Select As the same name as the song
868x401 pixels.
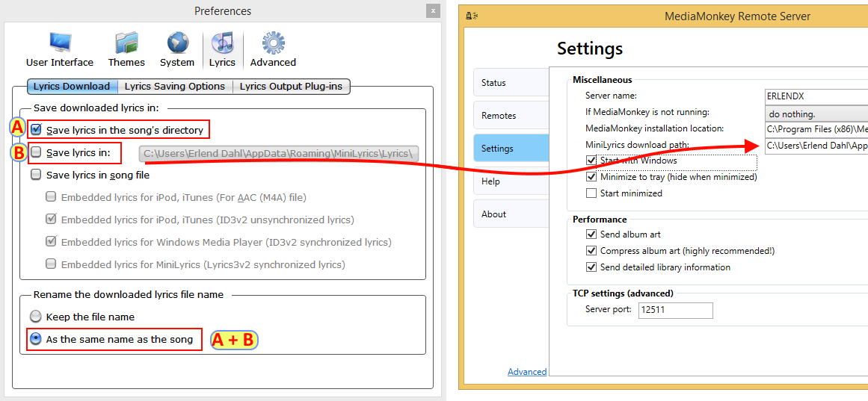(x=35, y=339)
